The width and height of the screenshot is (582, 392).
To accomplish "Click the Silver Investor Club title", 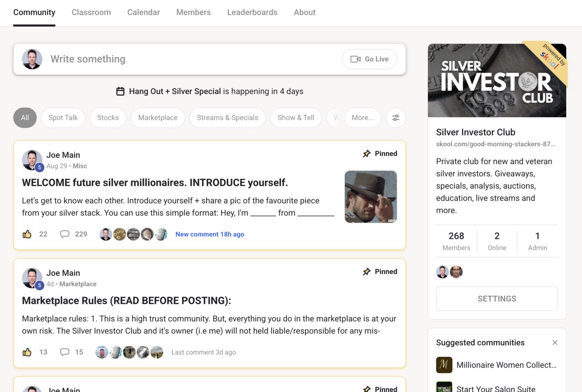I will (x=476, y=132).
